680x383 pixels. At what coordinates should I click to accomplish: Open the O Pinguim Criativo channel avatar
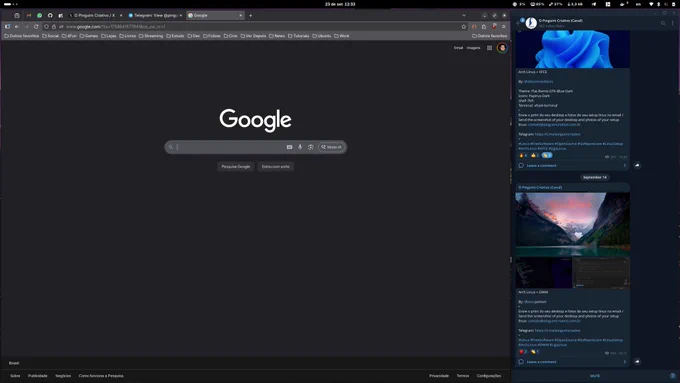pos(531,23)
